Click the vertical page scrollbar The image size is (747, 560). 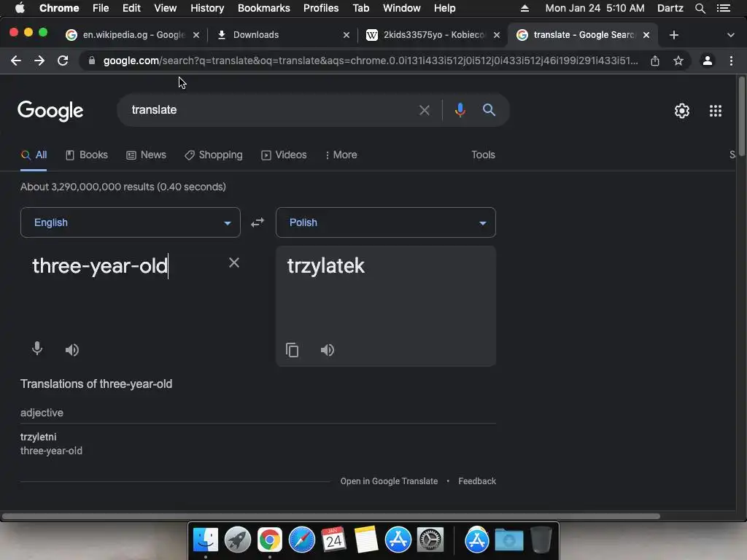coord(742,114)
